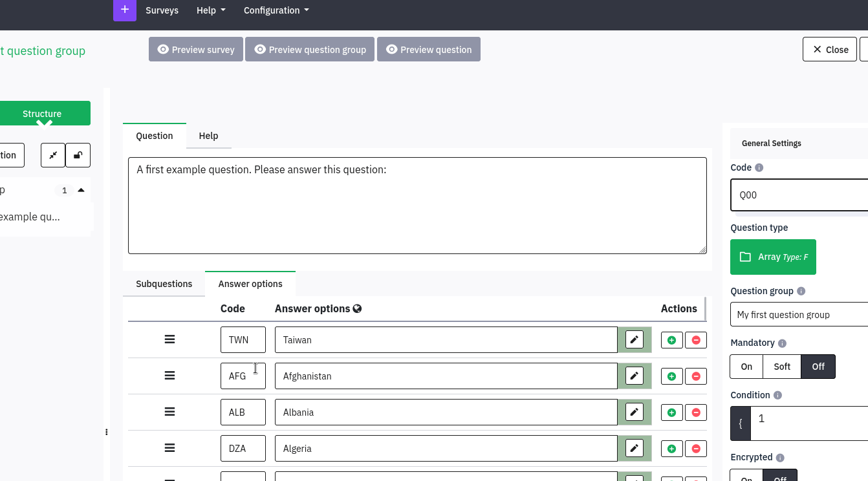Open the Configuration dropdown menu
This screenshot has width=868, height=481.
click(x=276, y=10)
